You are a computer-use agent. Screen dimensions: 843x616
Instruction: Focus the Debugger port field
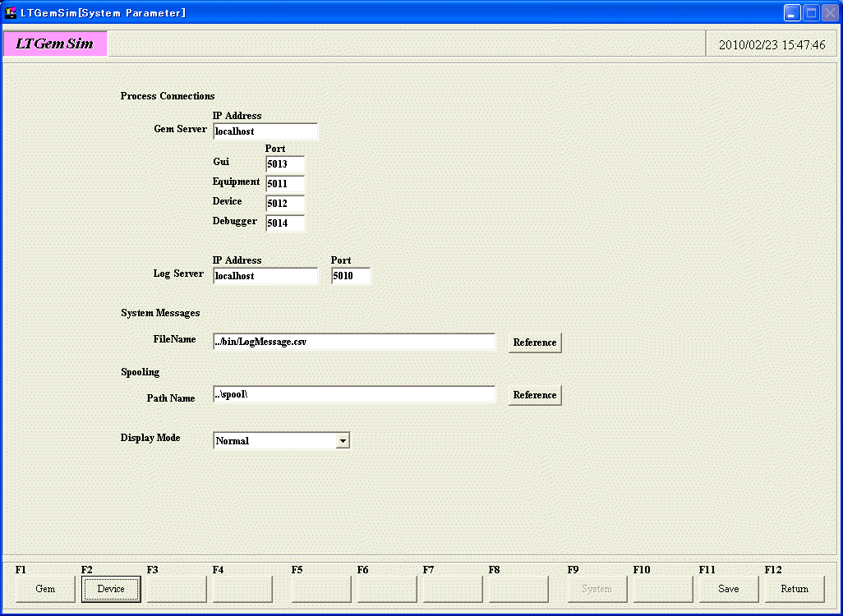tap(284, 223)
